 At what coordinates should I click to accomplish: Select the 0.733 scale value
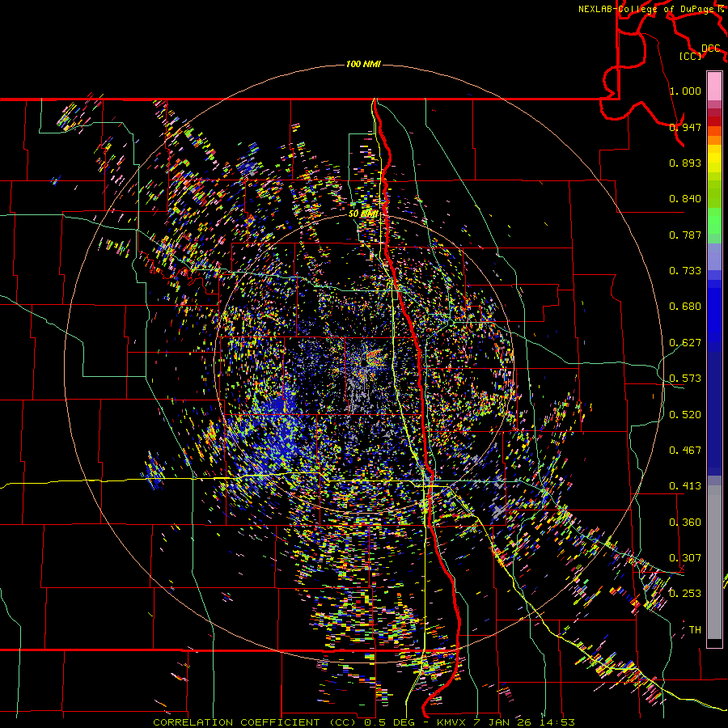685,270
